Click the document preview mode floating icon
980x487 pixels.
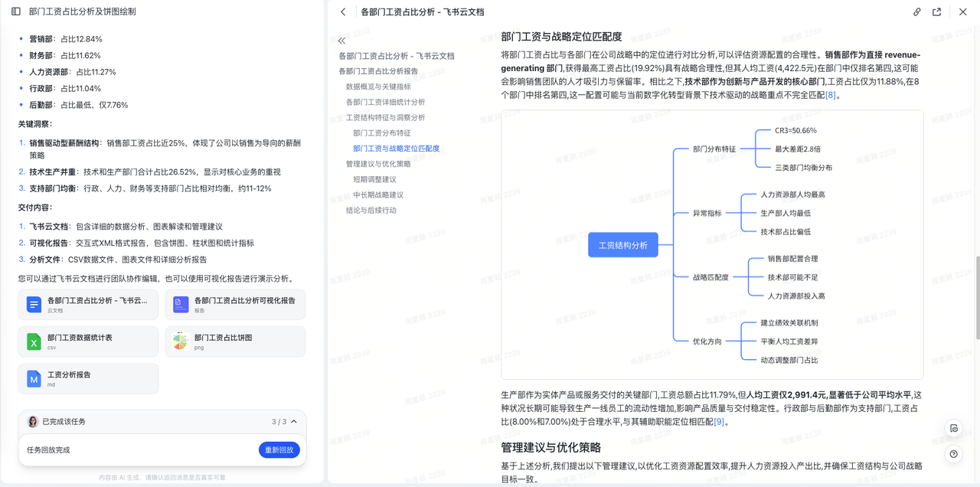point(953,428)
